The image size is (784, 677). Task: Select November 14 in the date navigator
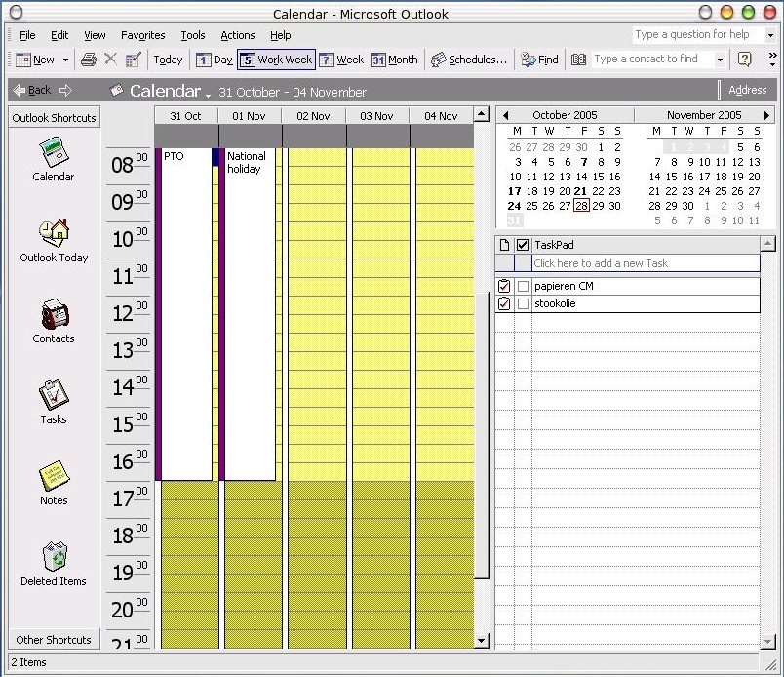point(654,177)
